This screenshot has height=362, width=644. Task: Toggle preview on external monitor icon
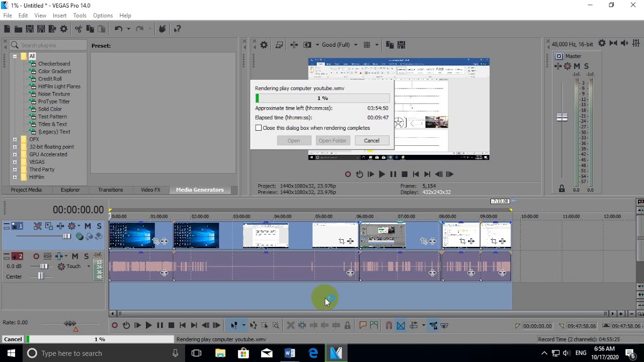click(x=279, y=45)
